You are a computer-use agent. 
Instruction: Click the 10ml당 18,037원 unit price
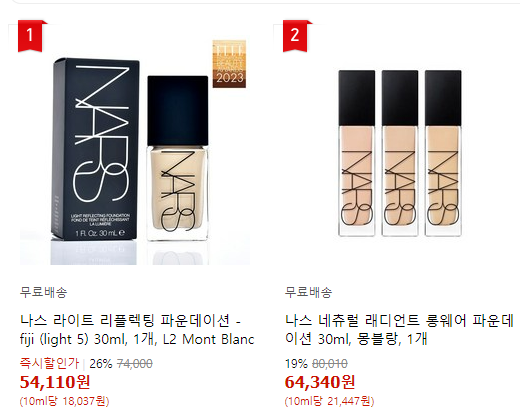tap(64, 401)
